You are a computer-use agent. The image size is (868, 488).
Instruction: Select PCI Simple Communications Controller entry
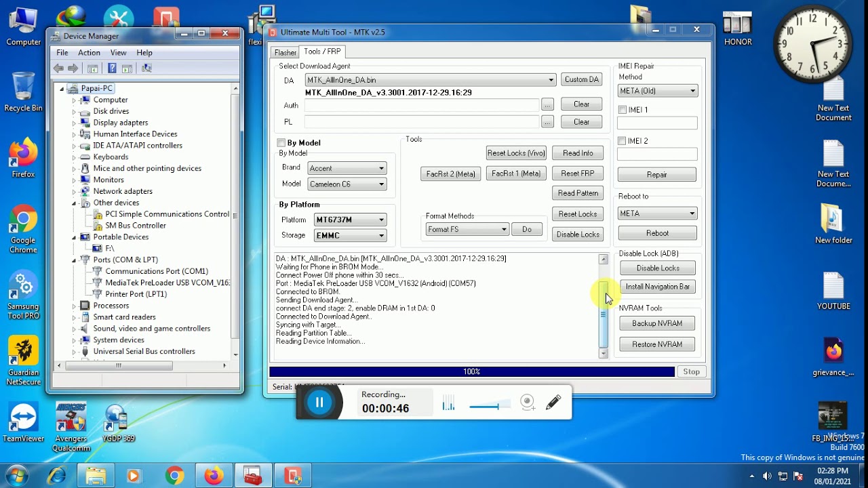167,214
